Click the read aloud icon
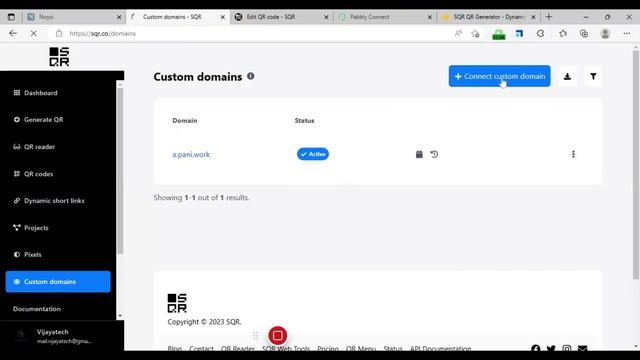This screenshot has height=360, width=640. pos(458,33)
